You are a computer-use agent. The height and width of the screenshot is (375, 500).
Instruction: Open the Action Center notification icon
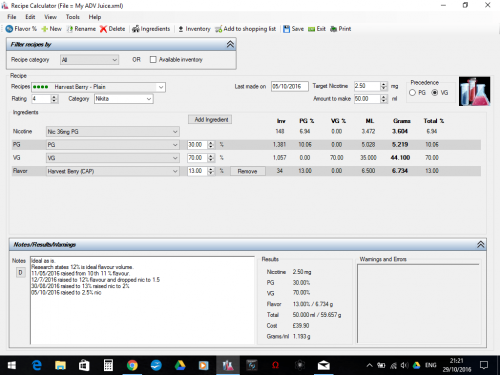pos(484,365)
